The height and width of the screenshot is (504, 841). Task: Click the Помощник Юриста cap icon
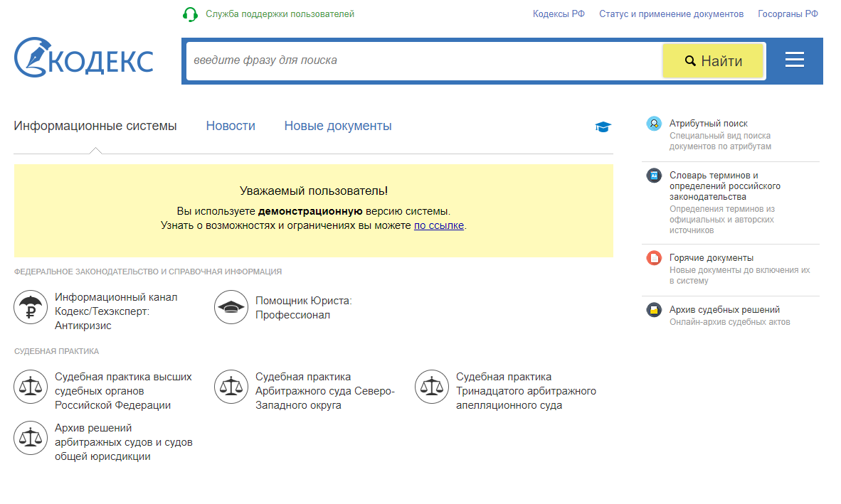click(x=231, y=307)
